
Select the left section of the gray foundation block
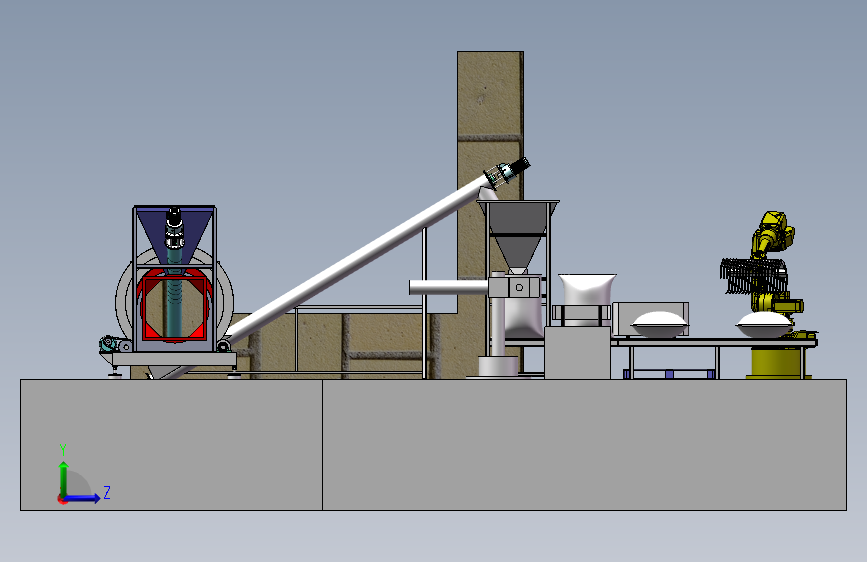171,445
